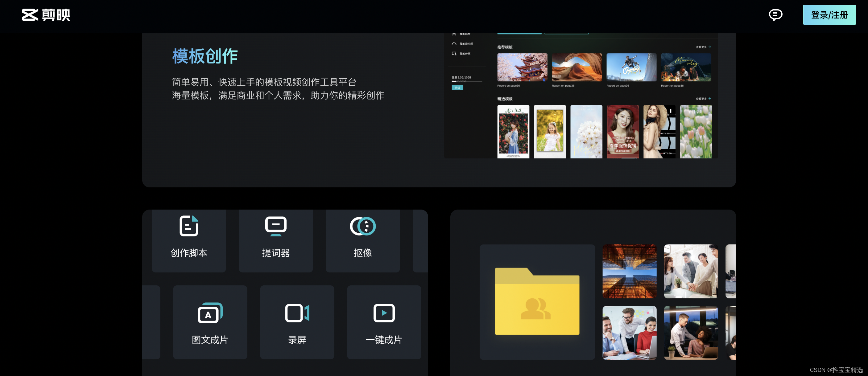Select 我的分享 in the preview sidebar
Viewport: 868px width, 376px height.
tap(464, 54)
